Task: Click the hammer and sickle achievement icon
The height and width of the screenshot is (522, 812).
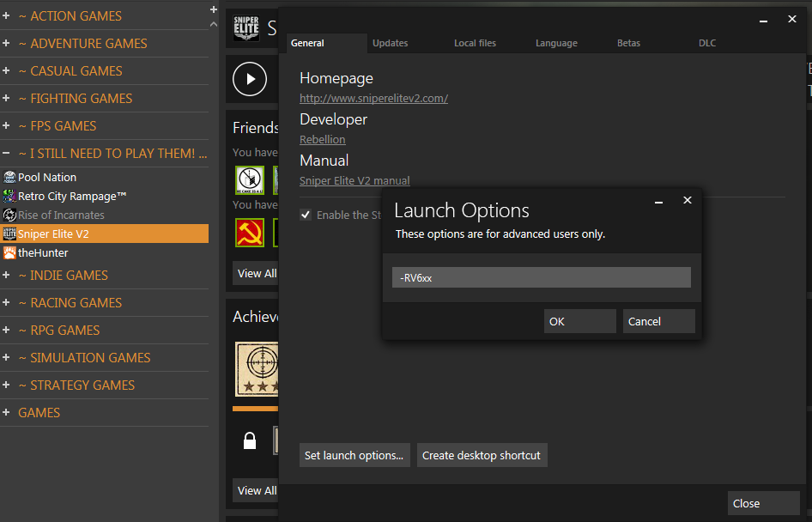Action: pos(250,232)
